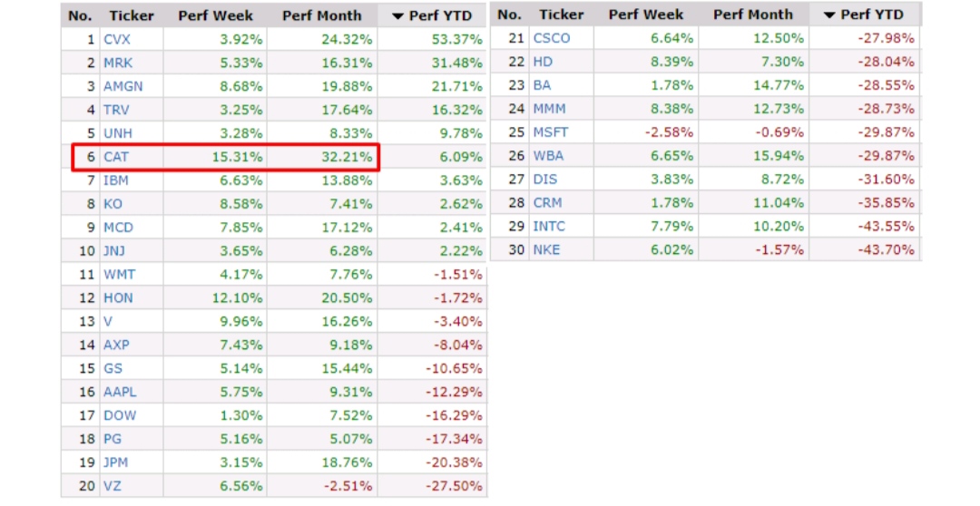Select MSFT weekly value -2.58%
Viewport: 980px width, 506px height.
coord(669,132)
